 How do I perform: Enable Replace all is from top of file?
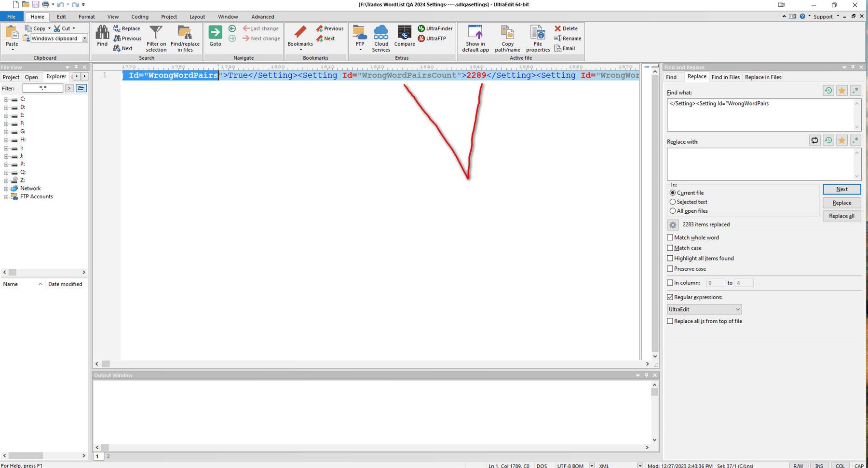[670, 321]
